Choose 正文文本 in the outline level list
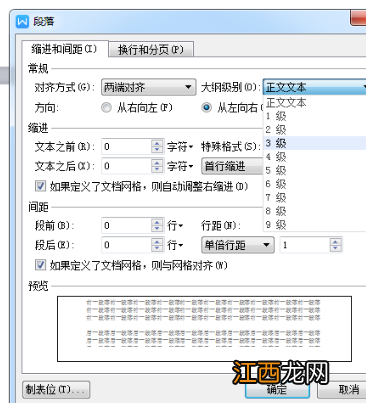This screenshot has height=403, width=366. [x=314, y=102]
